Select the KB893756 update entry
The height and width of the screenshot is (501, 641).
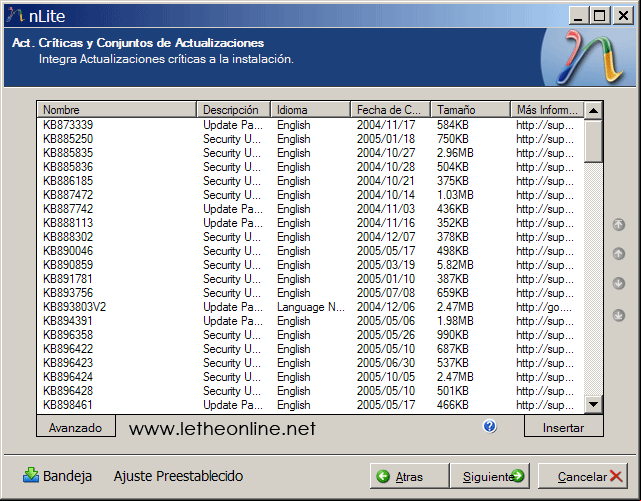coord(311,293)
